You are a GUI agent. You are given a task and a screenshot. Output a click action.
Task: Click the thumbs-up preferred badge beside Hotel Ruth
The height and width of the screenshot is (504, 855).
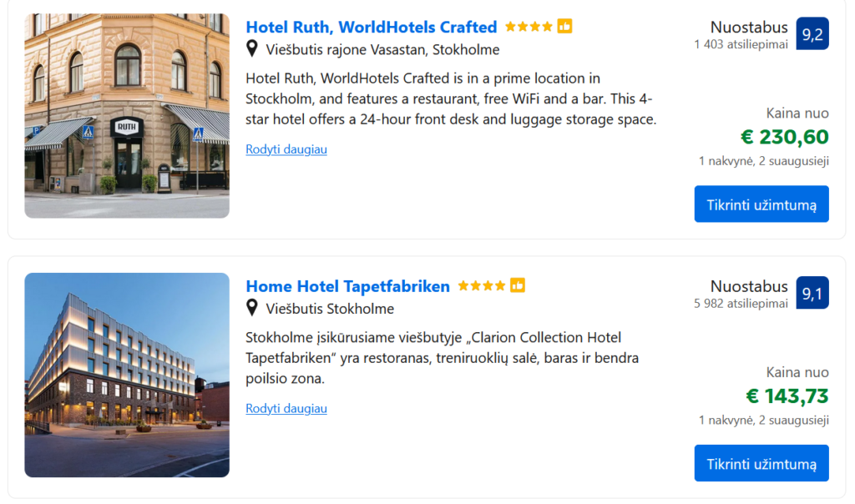click(565, 27)
